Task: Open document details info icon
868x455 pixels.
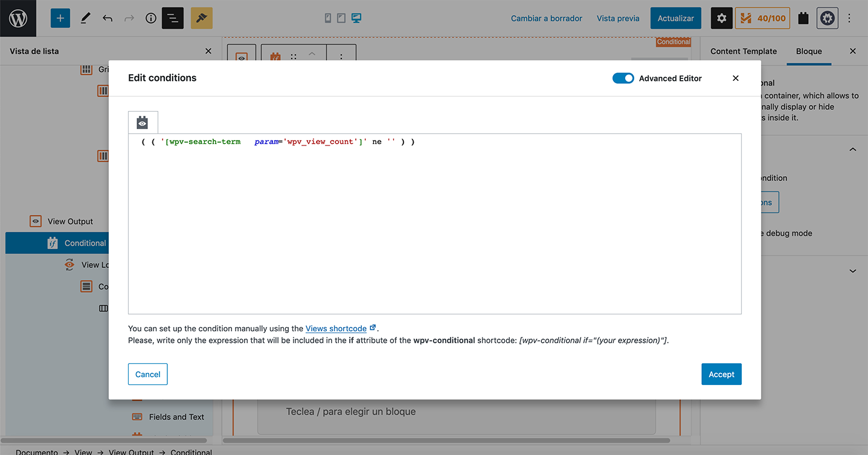Action: point(151,18)
